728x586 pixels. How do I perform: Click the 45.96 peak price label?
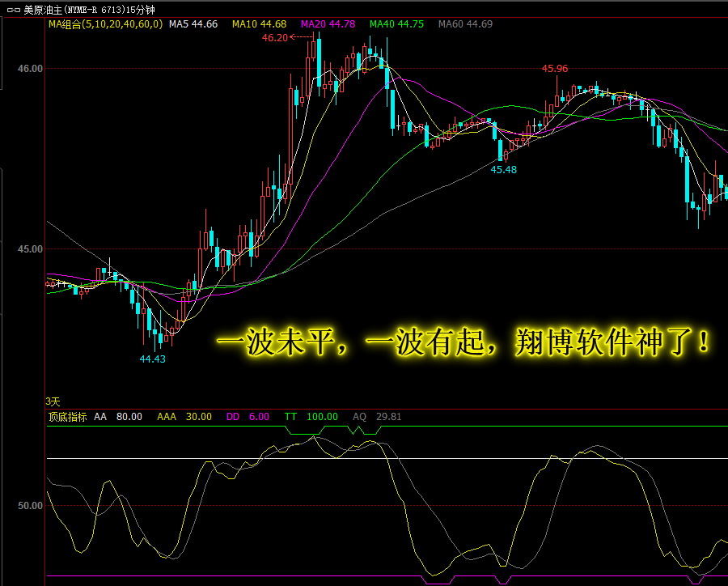click(x=555, y=69)
